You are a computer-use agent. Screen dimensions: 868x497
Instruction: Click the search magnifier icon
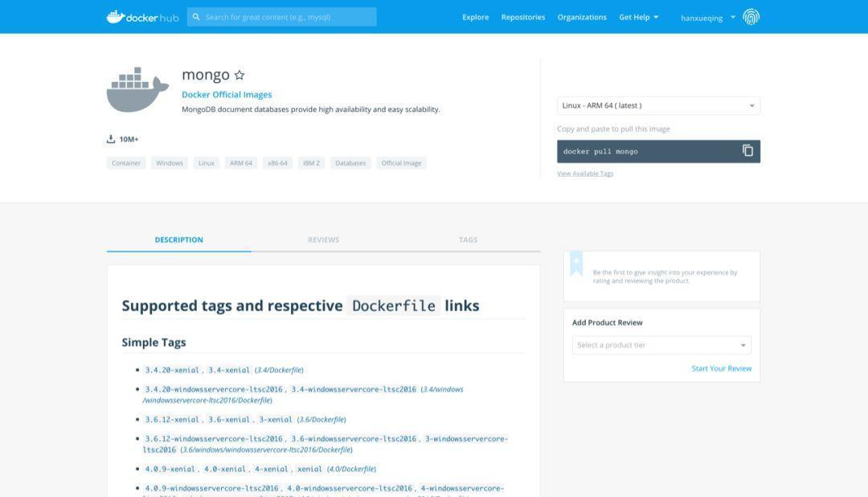click(196, 17)
